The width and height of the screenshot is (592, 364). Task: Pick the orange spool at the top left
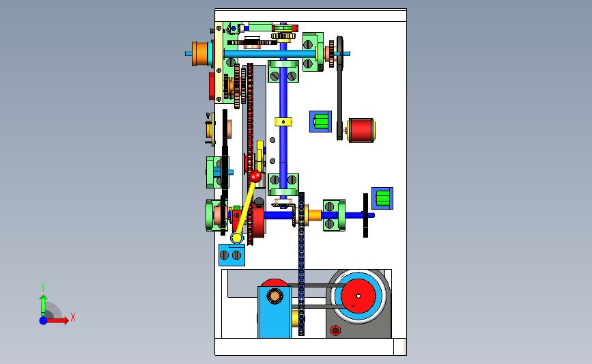point(201,54)
